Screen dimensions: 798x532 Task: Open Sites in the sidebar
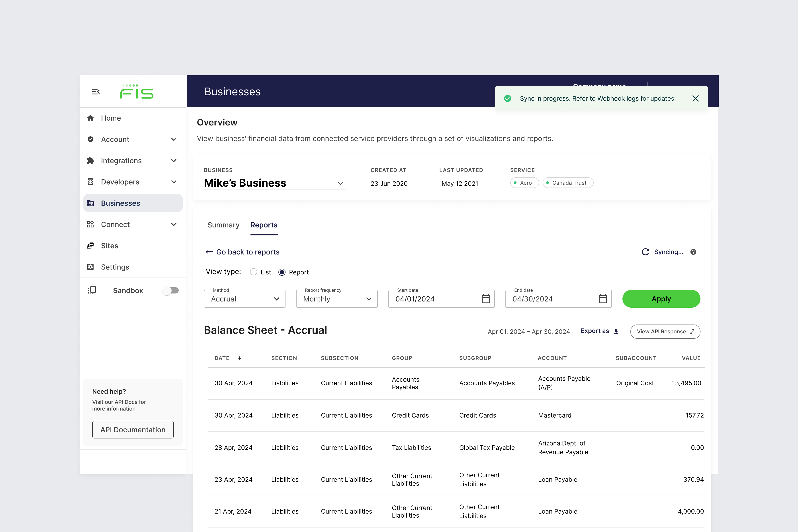[x=109, y=246]
